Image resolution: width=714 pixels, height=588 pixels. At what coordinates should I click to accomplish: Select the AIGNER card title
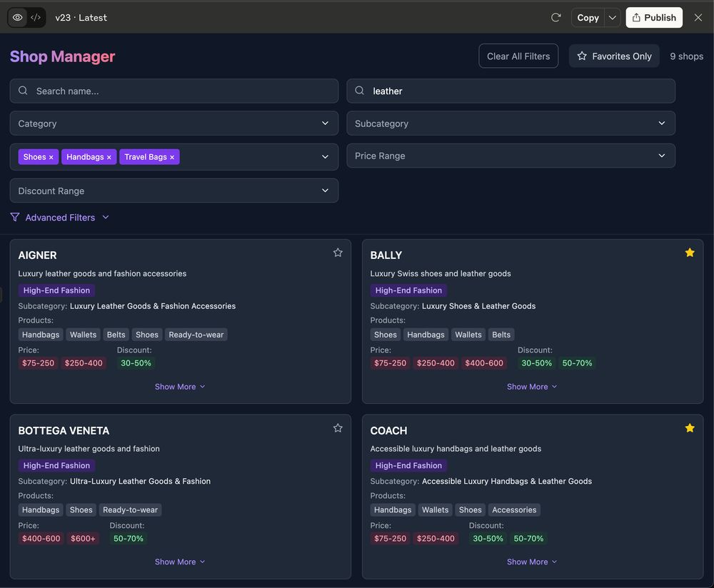pyautogui.click(x=37, y=255)
